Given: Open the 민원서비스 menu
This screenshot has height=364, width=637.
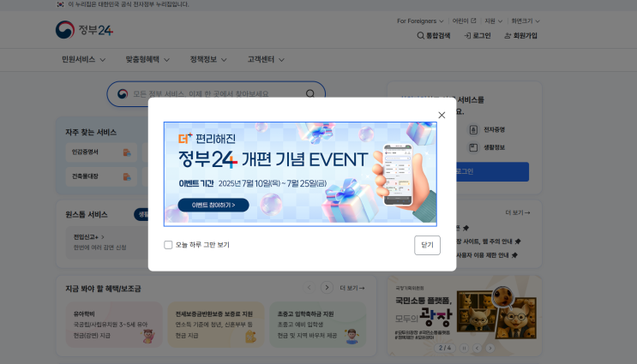Looking at the screenshot, I should pos(83,60).
